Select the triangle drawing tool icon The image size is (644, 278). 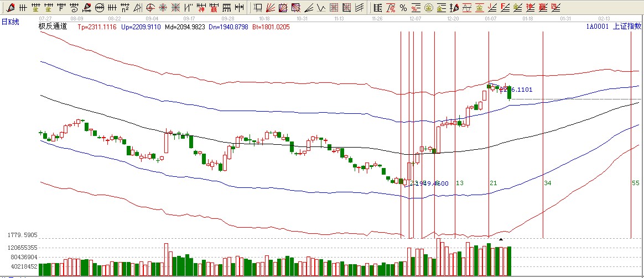coord(137,8)
